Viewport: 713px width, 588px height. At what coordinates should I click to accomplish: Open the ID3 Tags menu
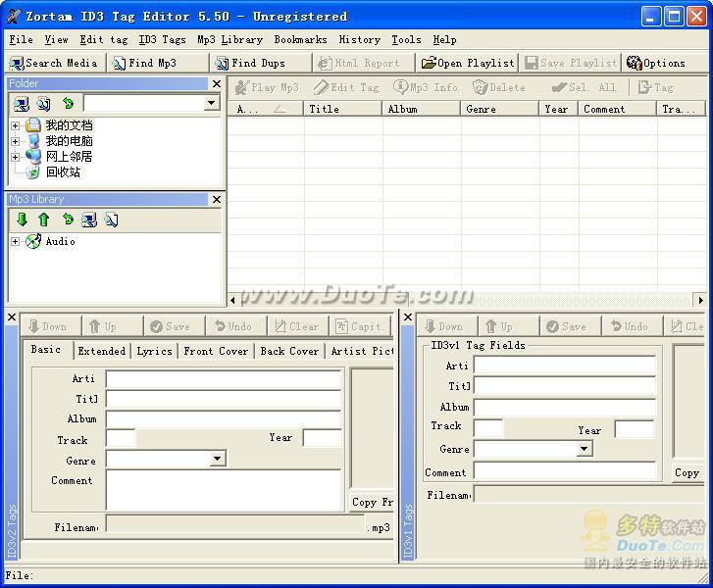click(162, 39)
